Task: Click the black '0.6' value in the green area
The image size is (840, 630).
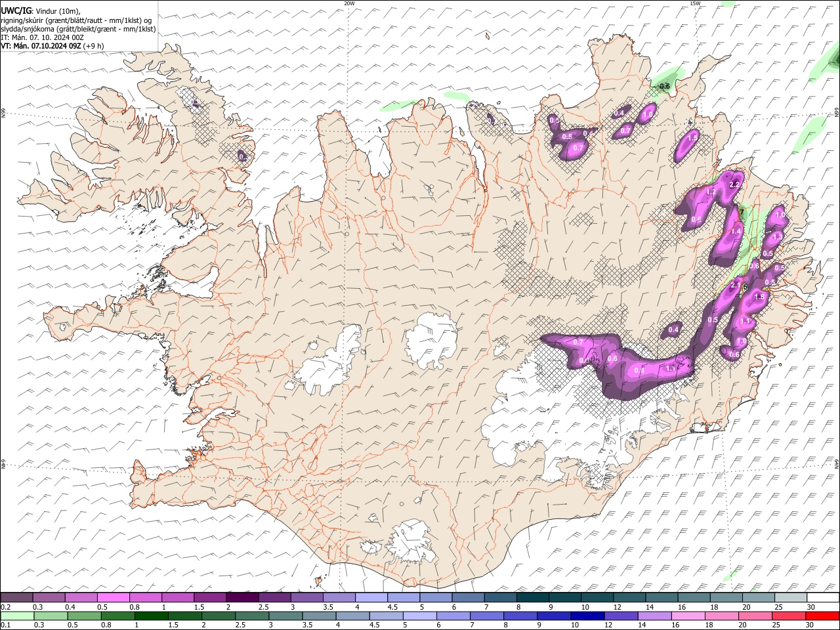Action: (x=665, y=86)
